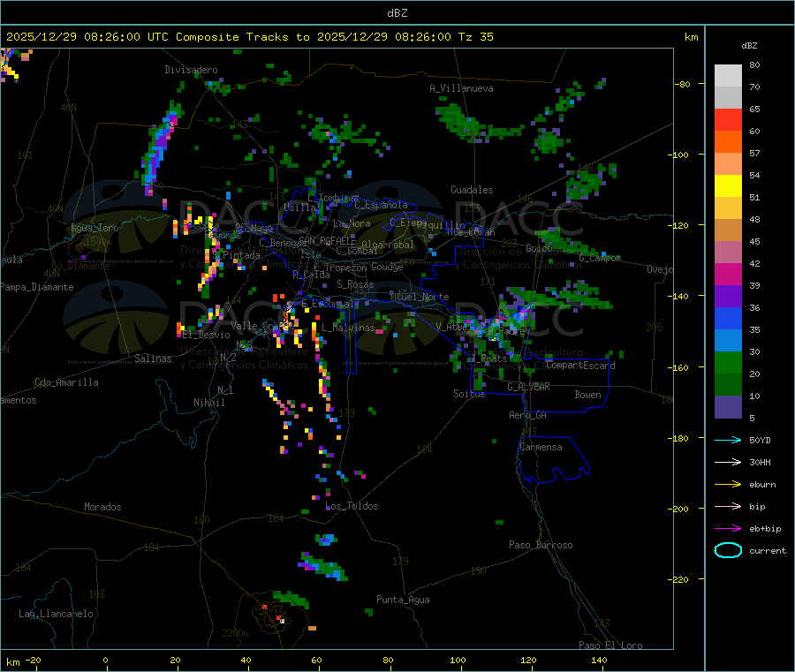
Task: Click the Aero_GA map label
Action: click(528, 415)
